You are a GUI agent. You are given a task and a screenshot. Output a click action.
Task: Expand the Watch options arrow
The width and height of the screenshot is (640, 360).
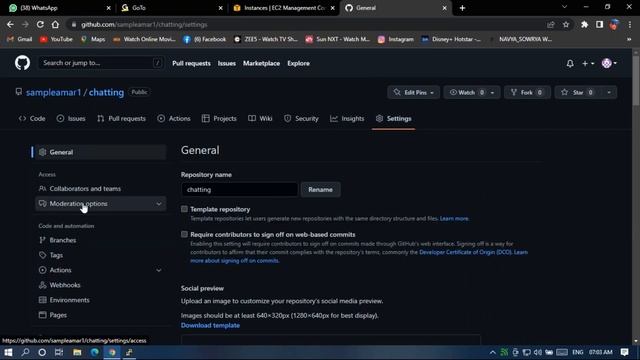(x=493, y=92)
